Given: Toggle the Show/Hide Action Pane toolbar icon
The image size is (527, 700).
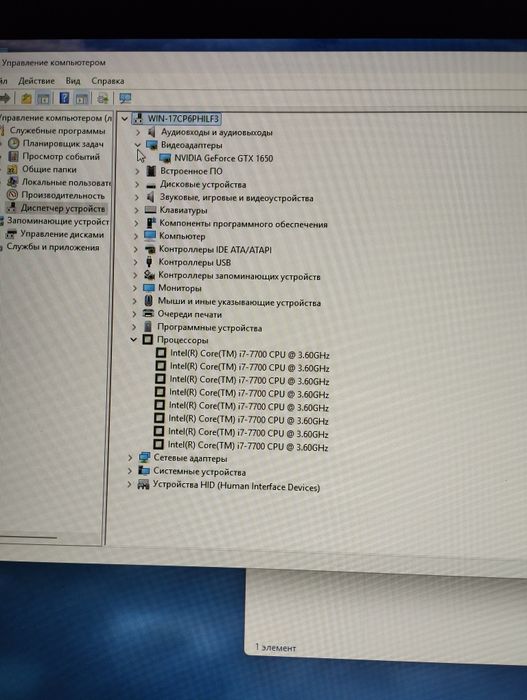Looking at the screenshot, I should pyautogui.click(x=82, y=99).
